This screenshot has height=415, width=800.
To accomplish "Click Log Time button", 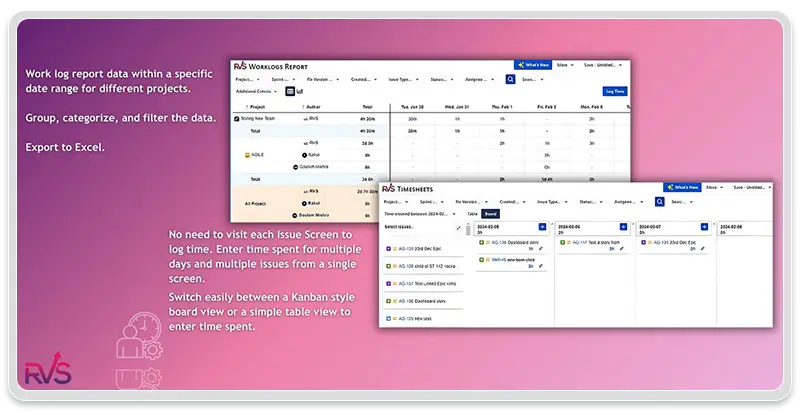I will [x=615, y=91].
